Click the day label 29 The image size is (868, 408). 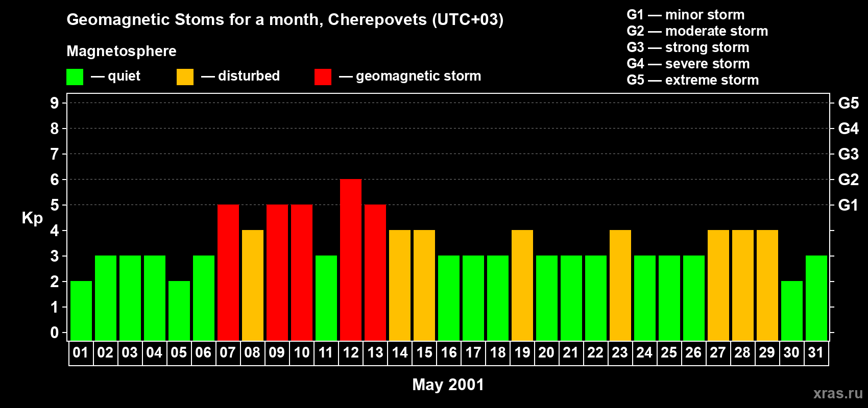point(767,353)
